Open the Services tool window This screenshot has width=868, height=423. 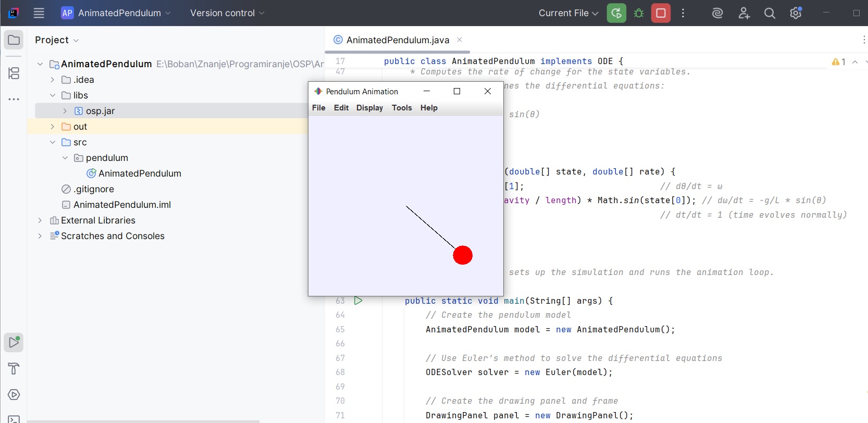tap(14, 395)
